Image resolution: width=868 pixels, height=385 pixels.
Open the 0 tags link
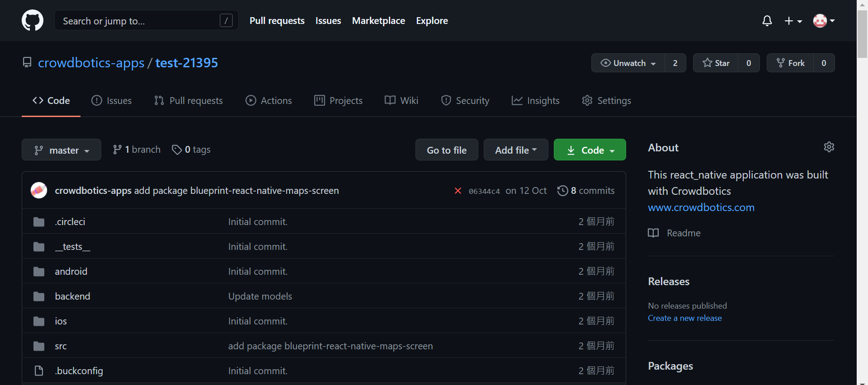click(x=191, y=150)
